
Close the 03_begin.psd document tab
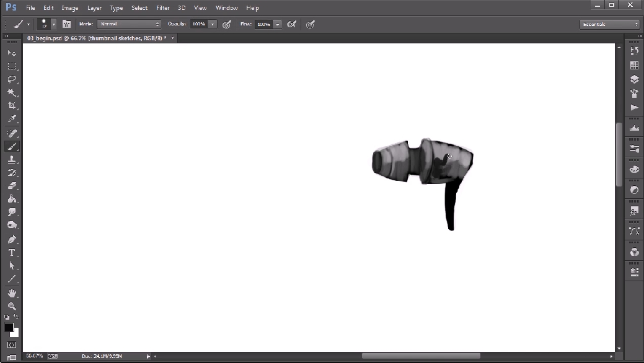click(x=173, y=38)
